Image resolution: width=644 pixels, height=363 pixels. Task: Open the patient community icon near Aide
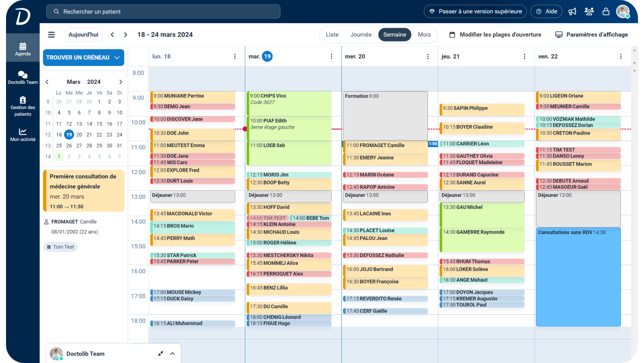click(x=589, y=11)
